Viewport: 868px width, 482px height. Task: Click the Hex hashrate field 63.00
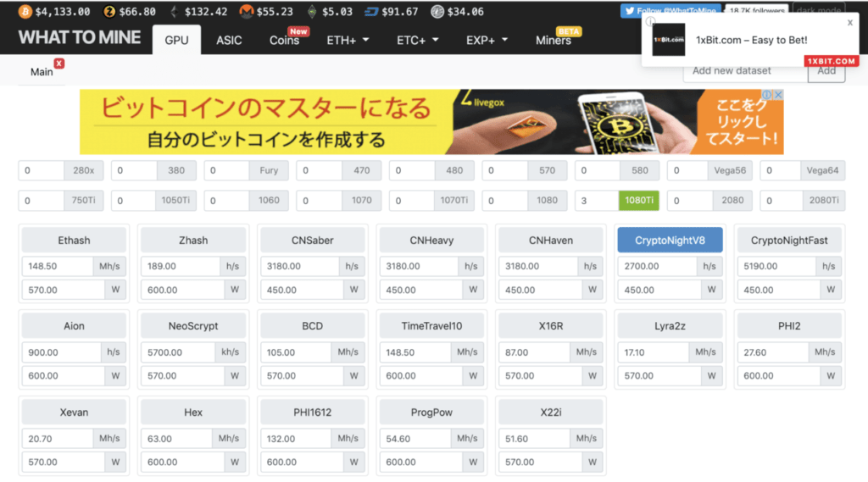pyautogui.click(x=176, y=438)
